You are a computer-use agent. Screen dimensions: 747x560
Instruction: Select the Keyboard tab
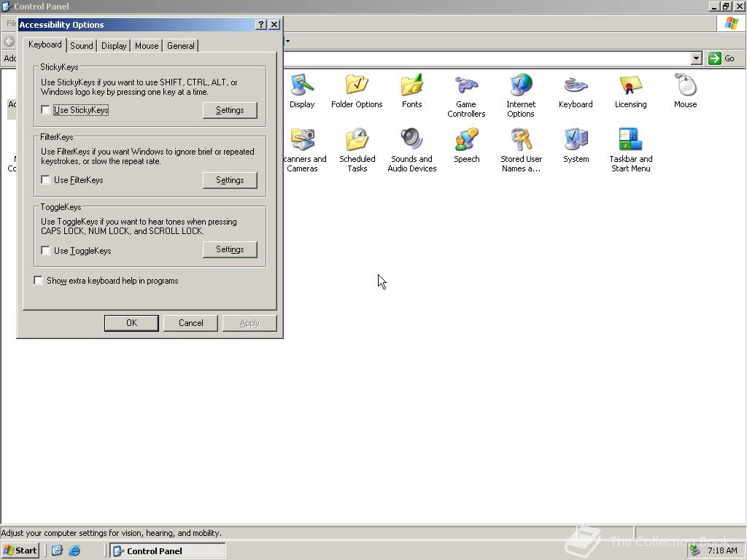44,44
